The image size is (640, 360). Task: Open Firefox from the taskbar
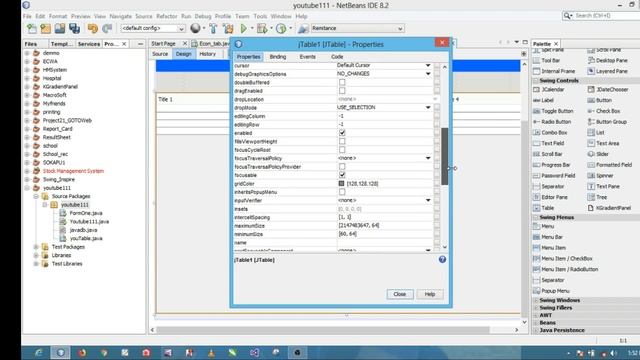click(x=82, y=353)
